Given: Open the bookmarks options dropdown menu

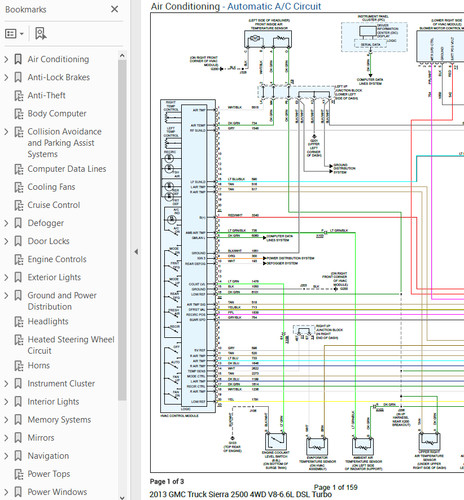Looking at the screenshot, I should tap(14, 34).
